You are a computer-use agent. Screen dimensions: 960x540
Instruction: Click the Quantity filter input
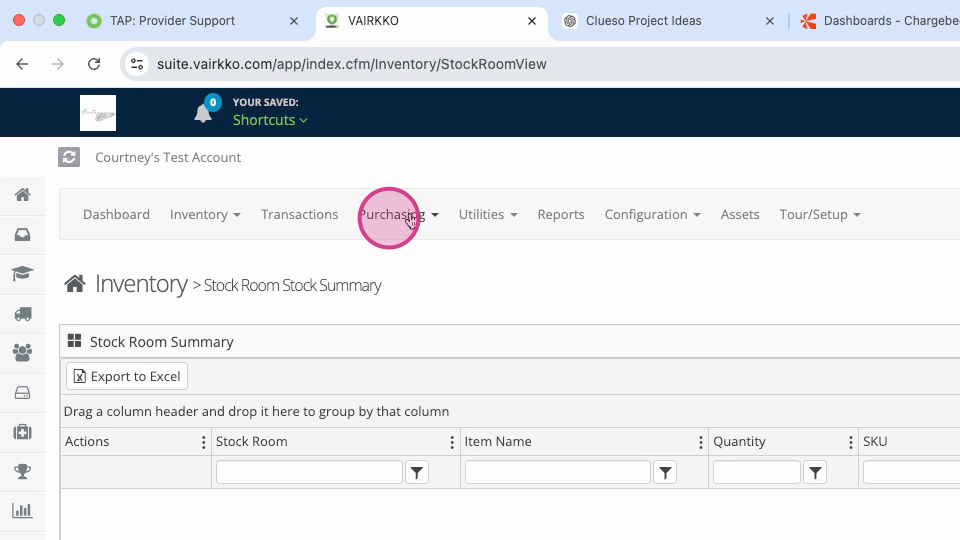(757, 472)
